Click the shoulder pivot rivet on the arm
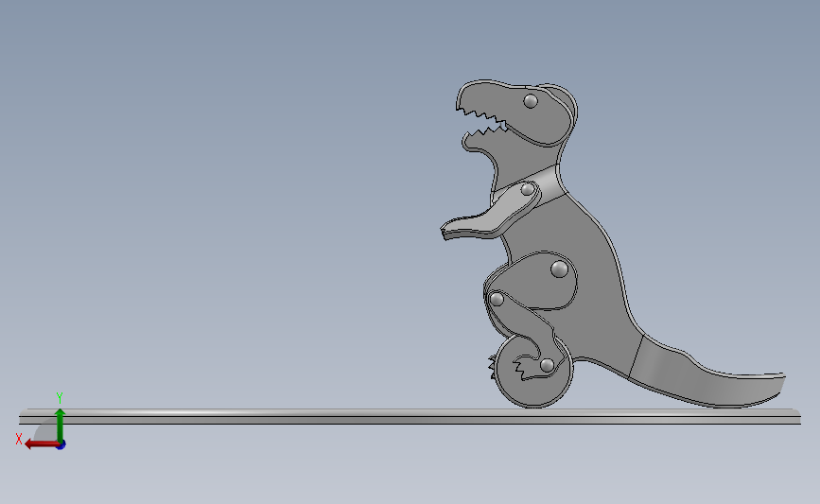The height and width of the screenshot is (504, 820). (x=528, y=189)
